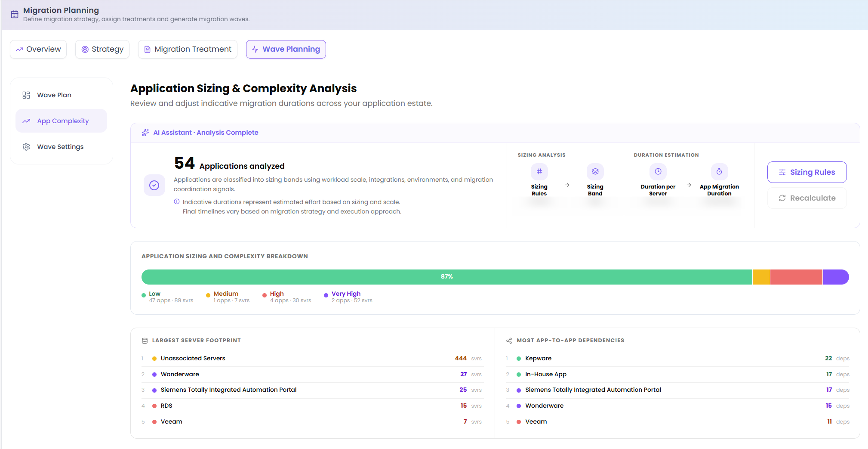Select Wonderware in the dependencies list
Screen dimensions: 868x449
(x=677, y=406)
